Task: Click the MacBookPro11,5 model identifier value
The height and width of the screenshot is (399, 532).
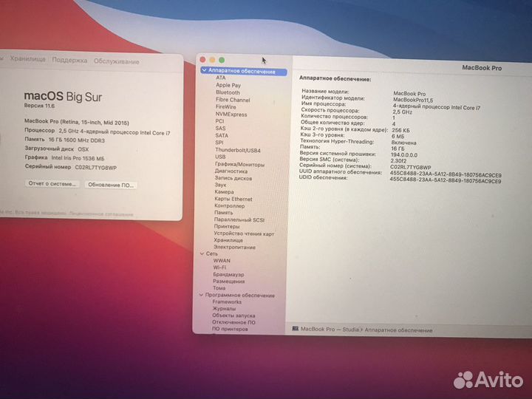Action: point(413,100)
